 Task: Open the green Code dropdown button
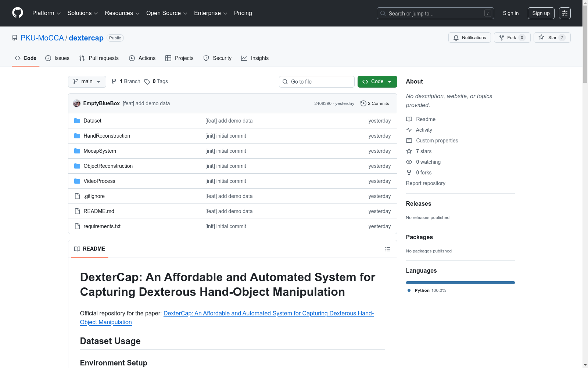pyautogui.click(x=377, y=82)
